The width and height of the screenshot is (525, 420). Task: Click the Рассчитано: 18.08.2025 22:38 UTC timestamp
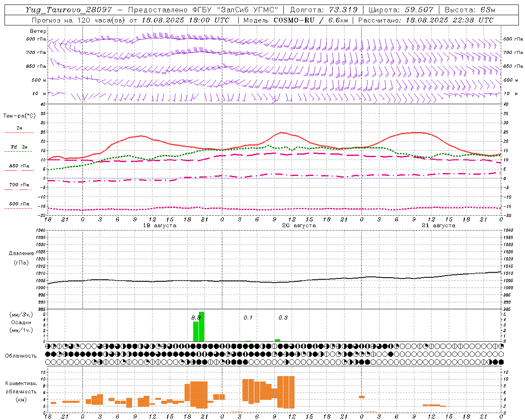pyautogui.click(x=426, y=20)
